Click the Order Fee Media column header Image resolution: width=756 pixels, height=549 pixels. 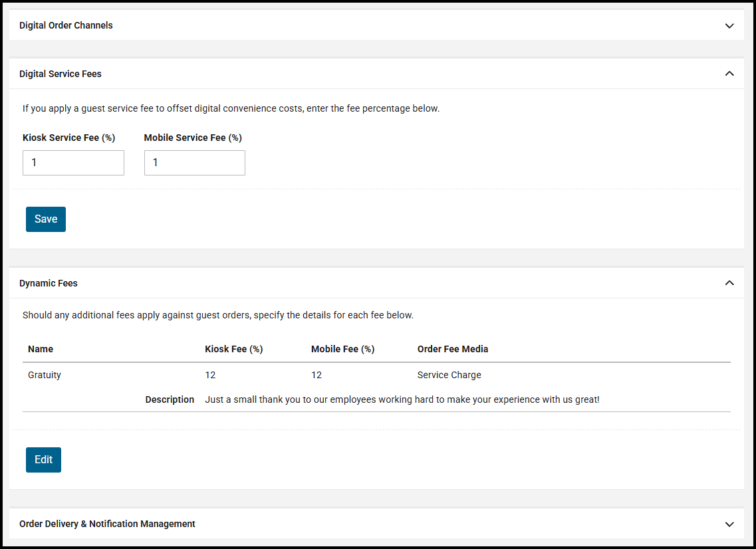click(x=453, y=349)
